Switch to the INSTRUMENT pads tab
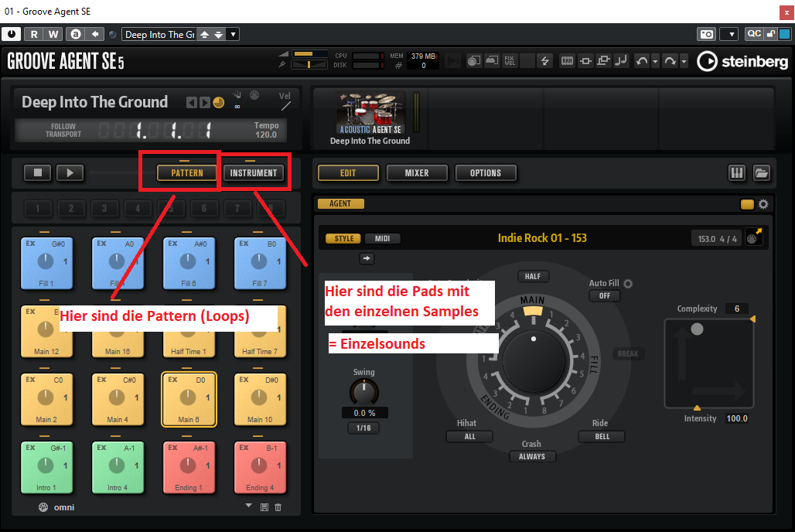This screenshot has width=795, height=532. [254, 173]
